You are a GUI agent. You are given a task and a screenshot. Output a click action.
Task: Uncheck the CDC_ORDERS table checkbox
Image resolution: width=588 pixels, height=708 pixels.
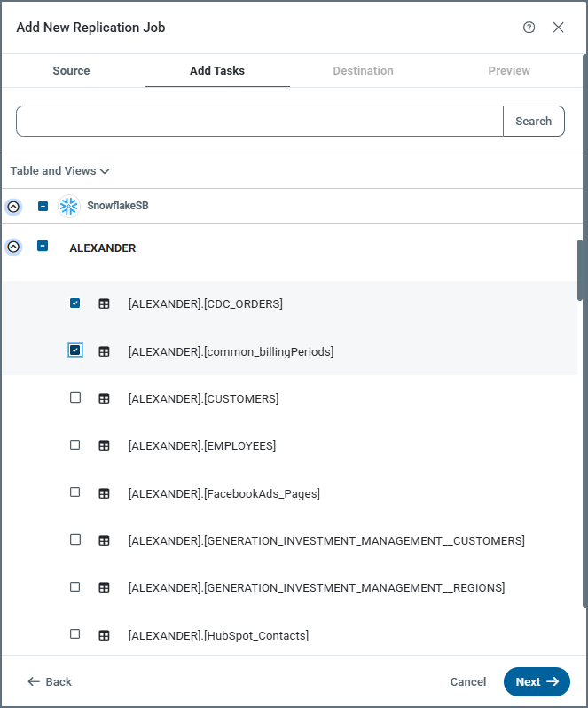point(75,303)
